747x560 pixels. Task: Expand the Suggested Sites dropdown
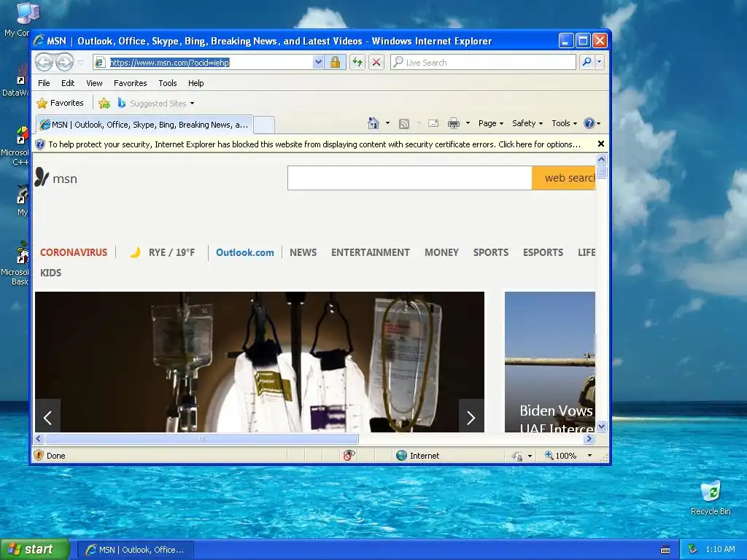pos(192,104)
